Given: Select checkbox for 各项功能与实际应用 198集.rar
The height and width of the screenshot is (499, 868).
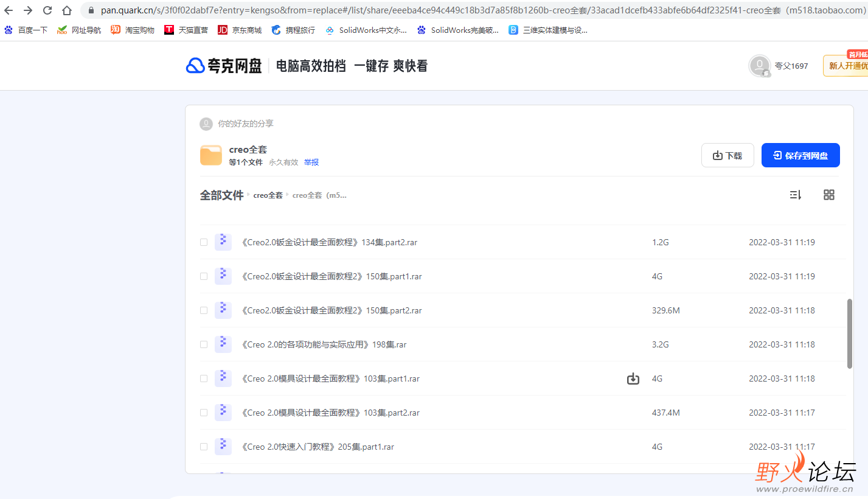Looking at the screenshot, I should point(204,344).
